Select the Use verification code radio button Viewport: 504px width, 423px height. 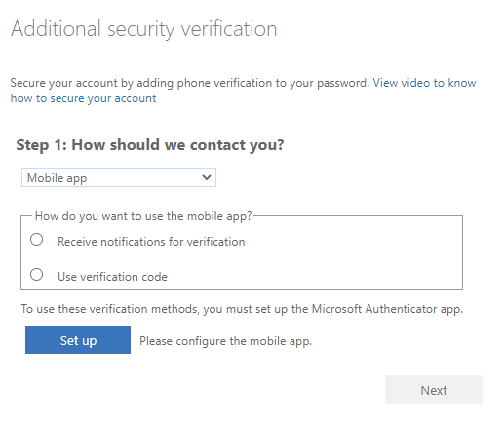coord(36,275)
